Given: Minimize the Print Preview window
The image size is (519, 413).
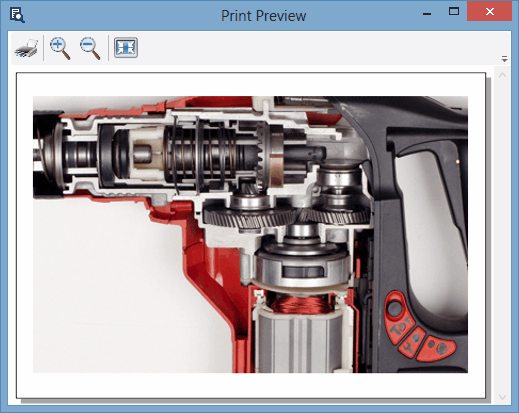Looking at the screenshot, I should pos(427,13).
